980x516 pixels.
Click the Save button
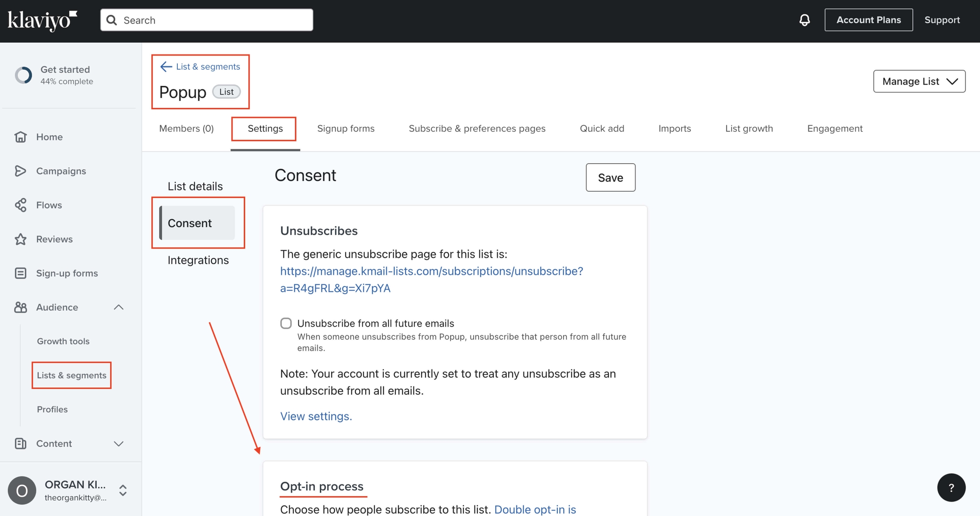(x=610, y=177)
